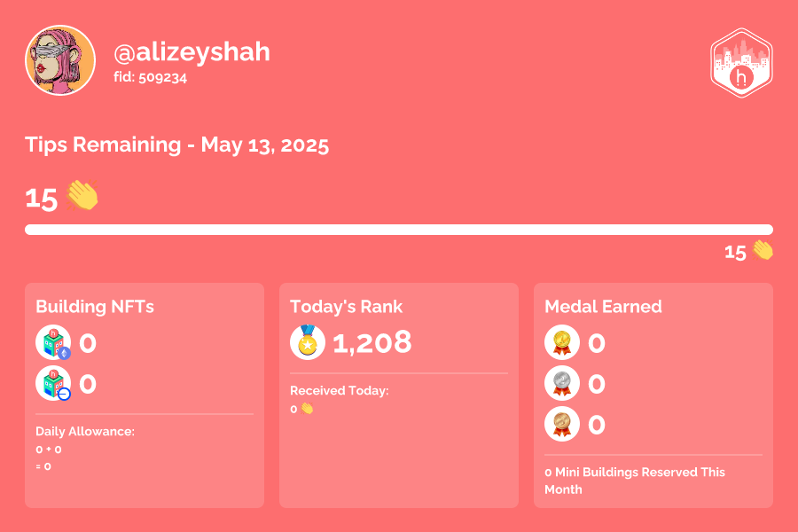Click the 1,208 rank number

click(x=372, y=342)
